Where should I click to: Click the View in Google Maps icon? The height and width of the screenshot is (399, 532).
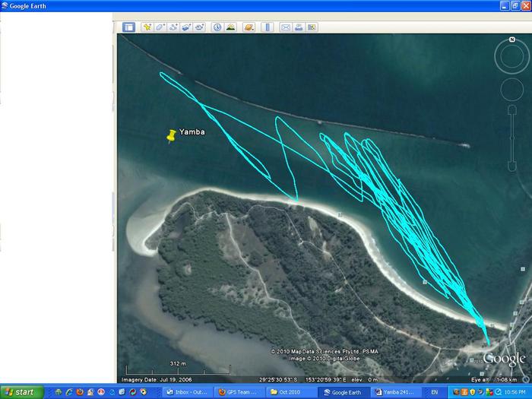312,27
